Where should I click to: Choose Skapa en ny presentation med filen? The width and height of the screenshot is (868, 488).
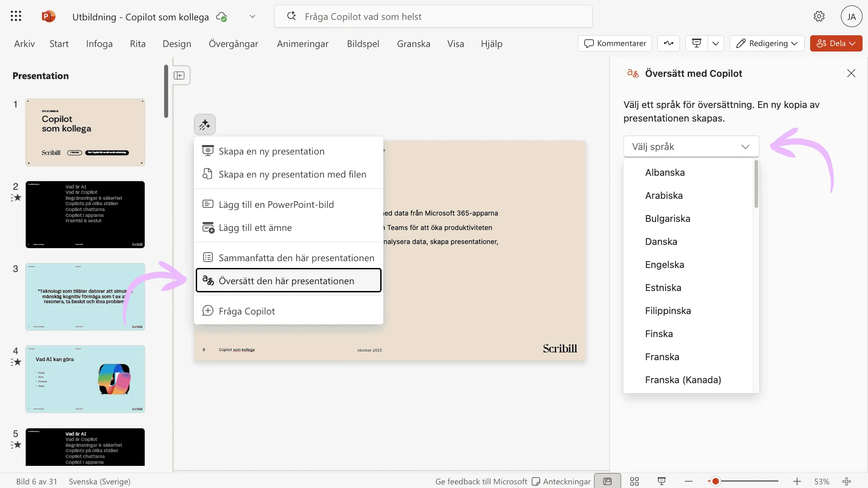click(x=288, y=174)
